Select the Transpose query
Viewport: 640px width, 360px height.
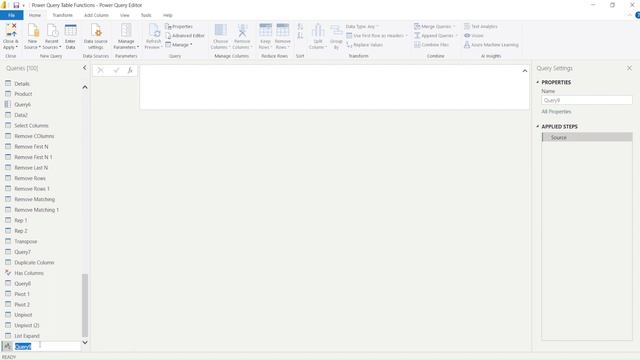[25, 241]
